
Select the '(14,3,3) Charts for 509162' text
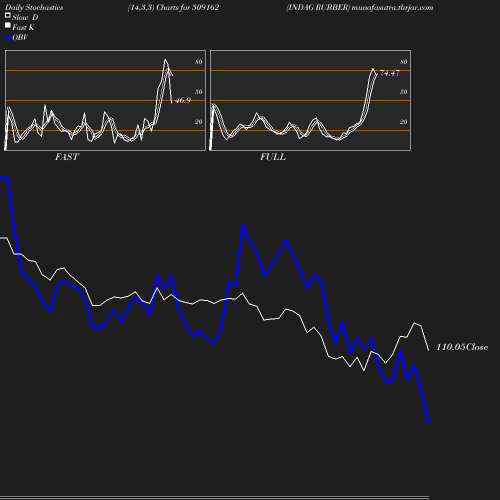point(173,8)
